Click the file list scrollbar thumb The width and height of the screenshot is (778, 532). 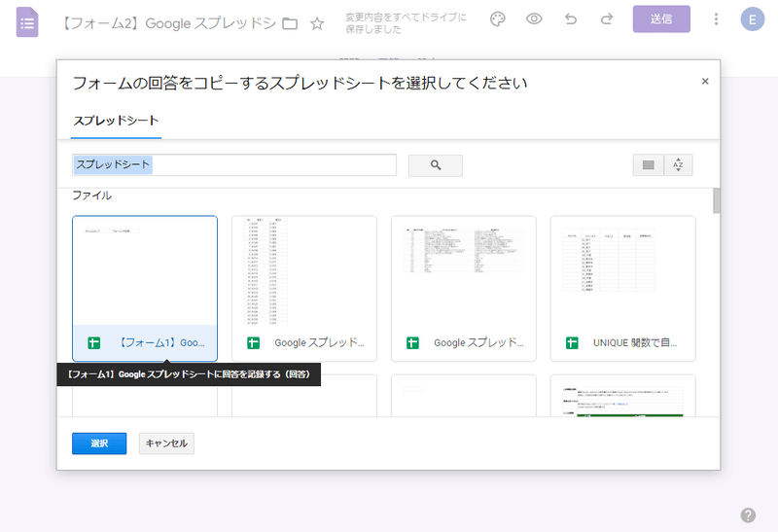[717, 200]
